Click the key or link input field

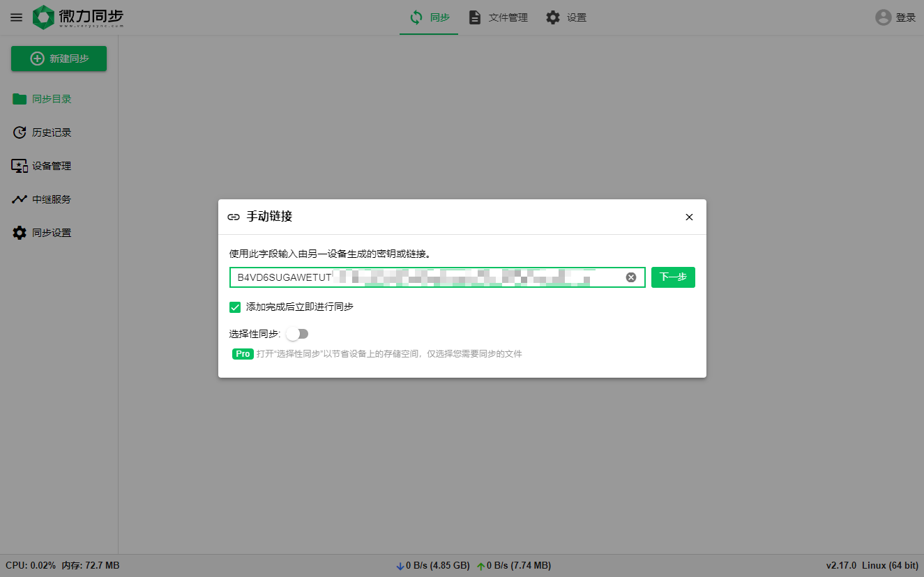pyautogui.click(x=437, y=277)
